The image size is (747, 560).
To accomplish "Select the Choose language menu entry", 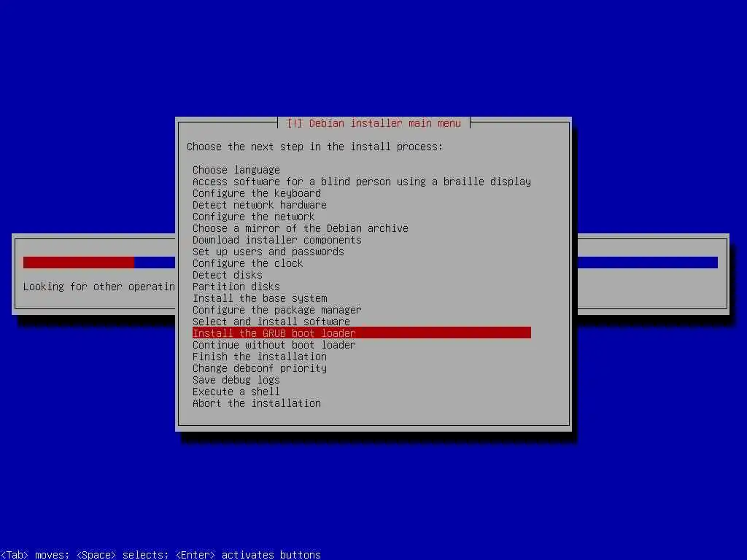I will [x=236, y=170].
